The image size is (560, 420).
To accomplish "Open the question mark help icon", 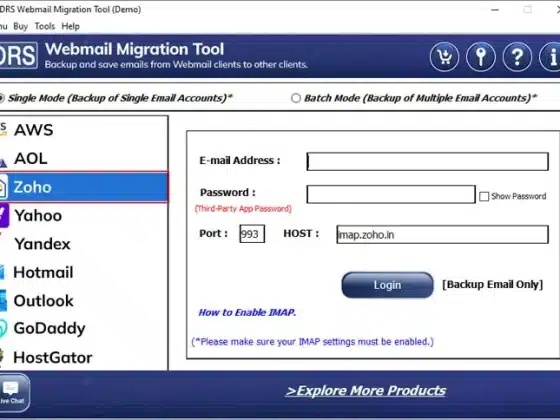I will (x=517, y=57).
